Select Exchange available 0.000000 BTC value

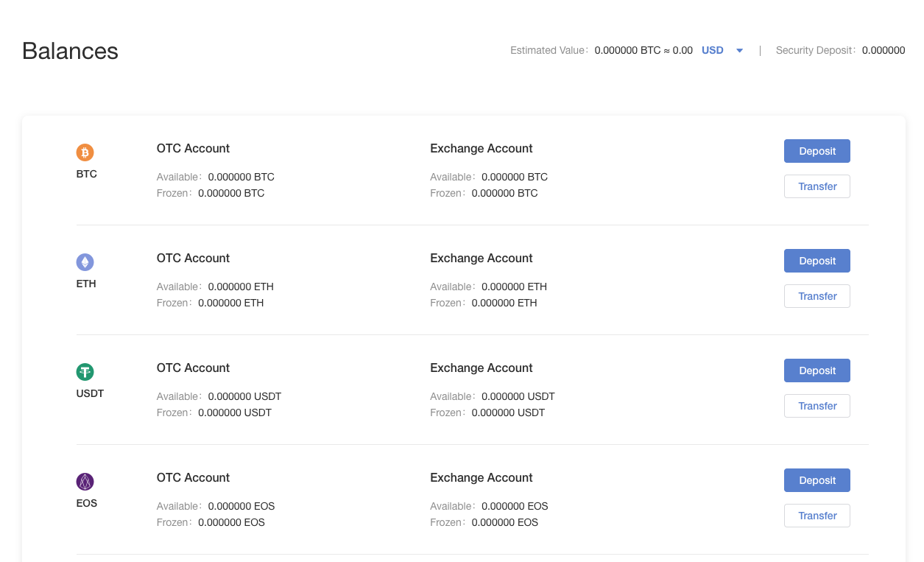515,177
